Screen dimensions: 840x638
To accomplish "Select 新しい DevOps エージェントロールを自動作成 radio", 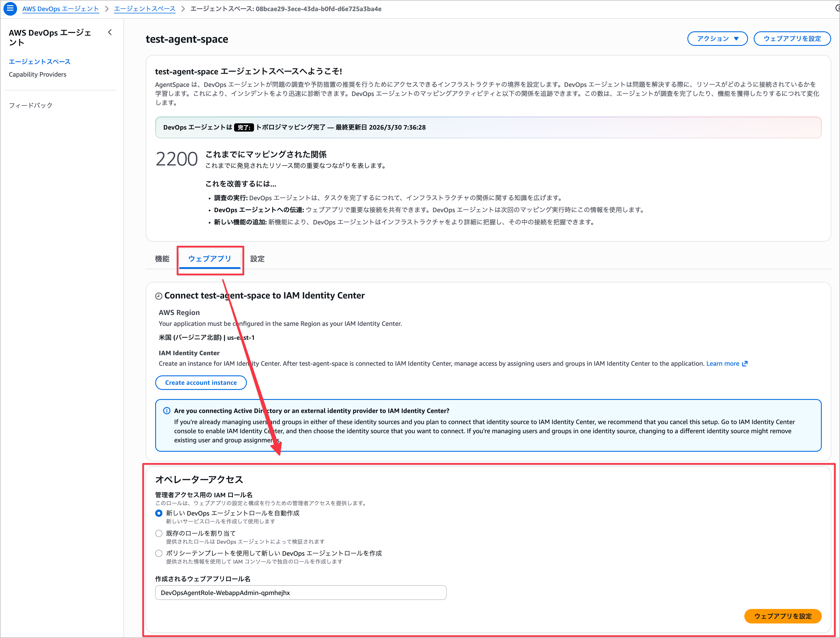I will pos(159,513).
